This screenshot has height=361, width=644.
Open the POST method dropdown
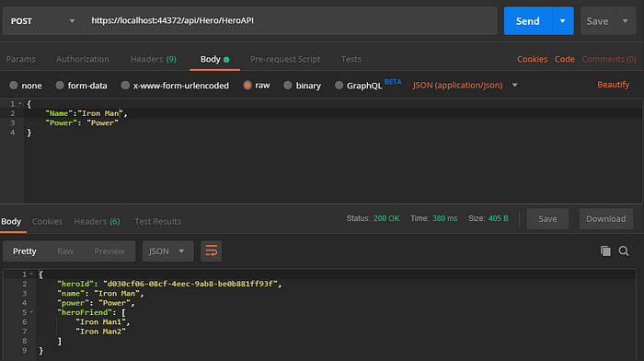pos(42,21)
